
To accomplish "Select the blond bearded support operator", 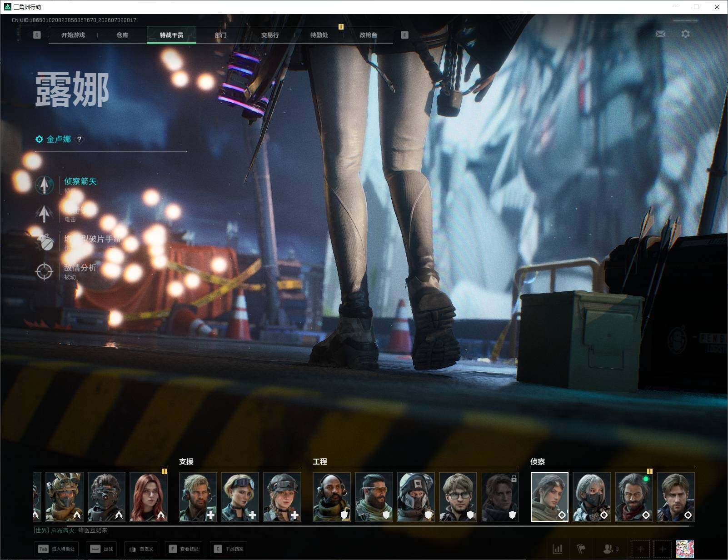I will [198, 497].
